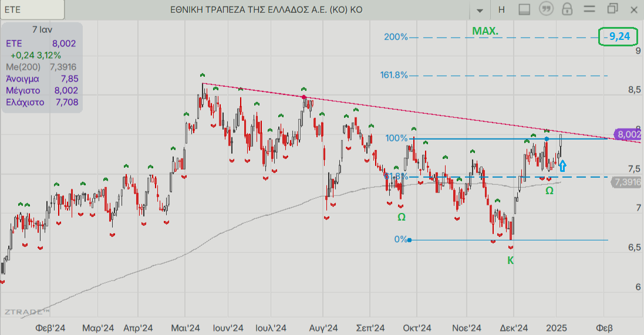
Task: Click the purple 8,002 current price tag
Action: click(628, 135)
